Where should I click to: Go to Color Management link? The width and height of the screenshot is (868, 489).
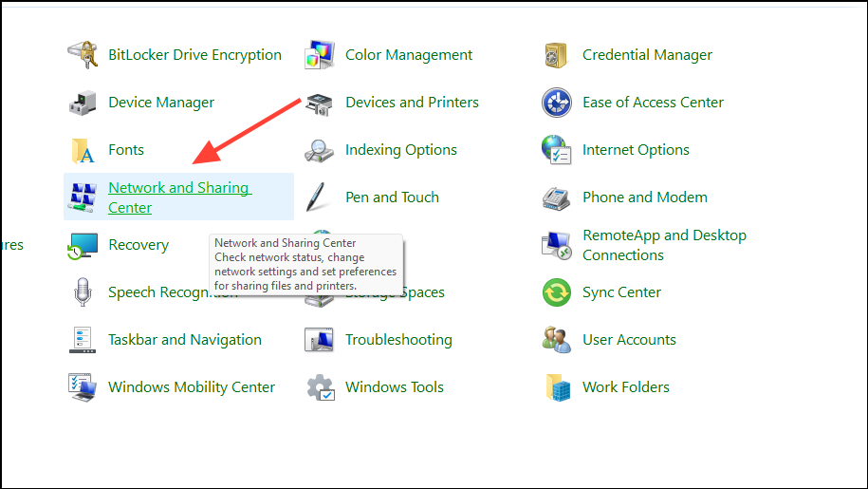point(409,55)
